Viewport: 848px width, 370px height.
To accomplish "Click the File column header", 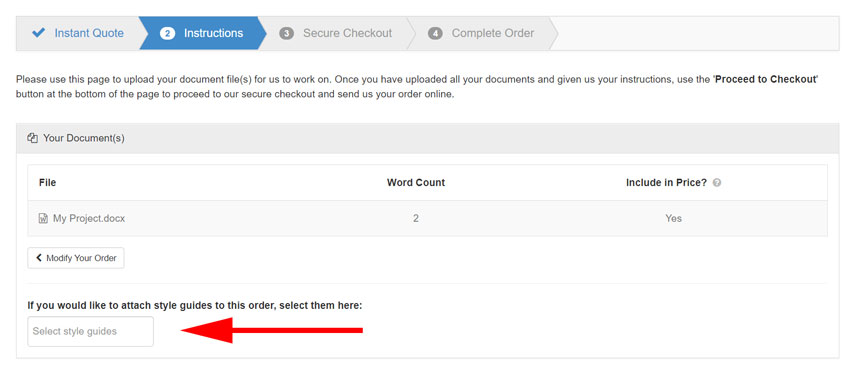I will [x=48, y=182].
